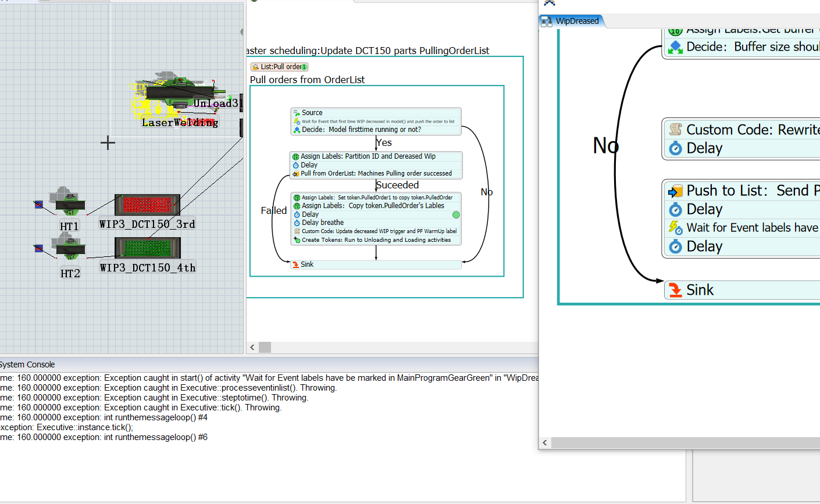Screen dimensions: 820x504
Task: Click the Decide: Model firsttime running activity
Action: 361,130
